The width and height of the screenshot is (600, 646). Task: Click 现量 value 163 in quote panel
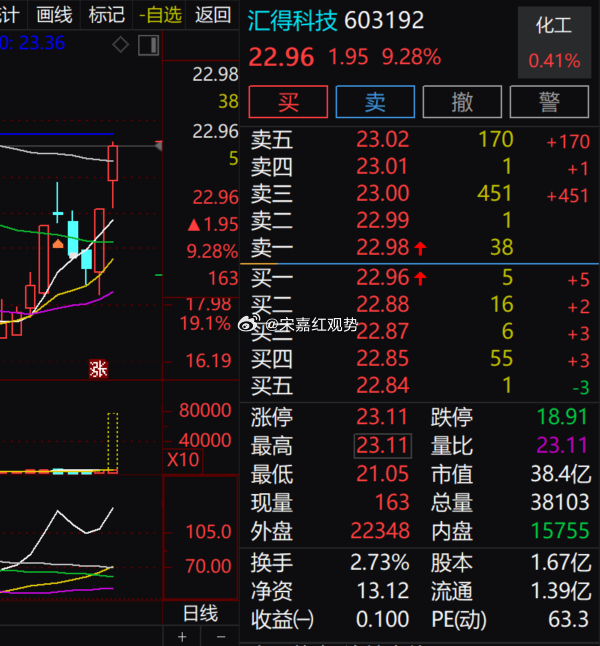coord(392,502)
